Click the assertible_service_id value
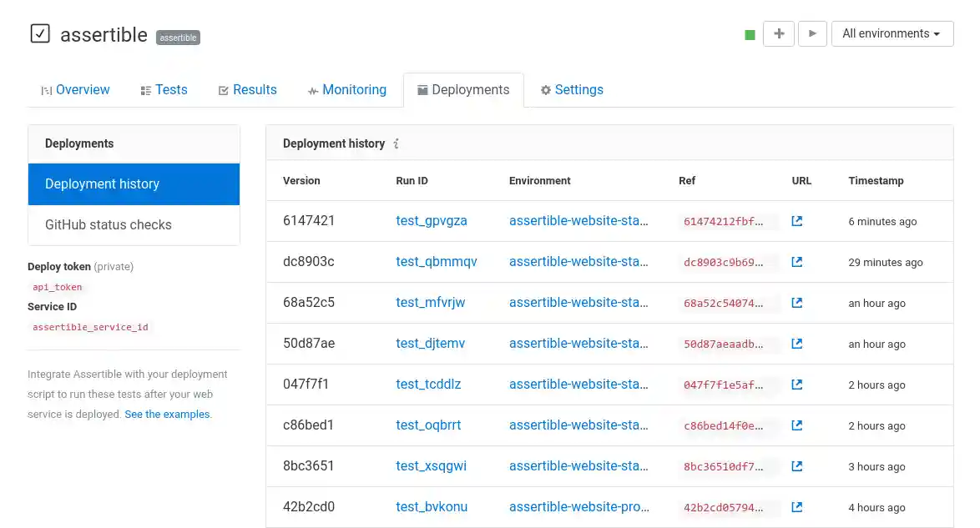This screenshot has width=980, height=528. tap(90, 328)
